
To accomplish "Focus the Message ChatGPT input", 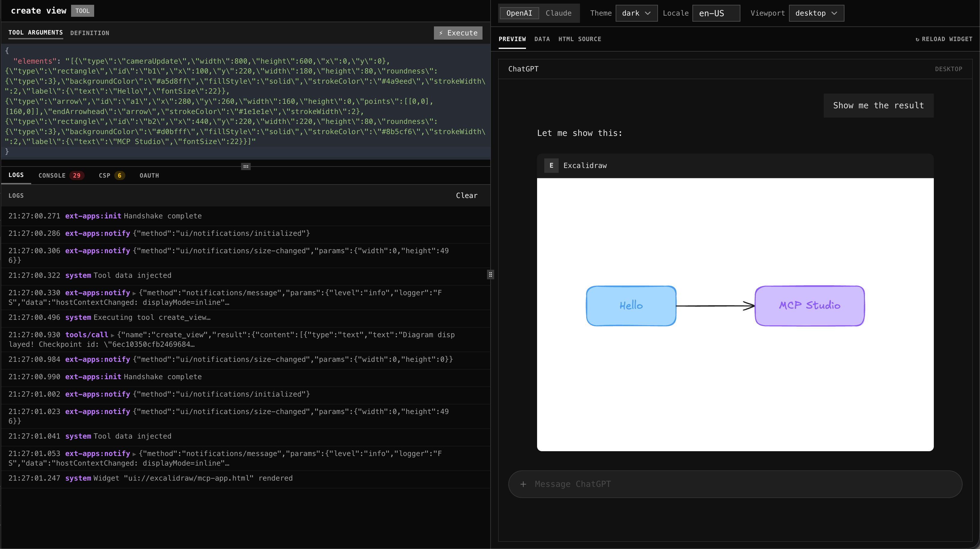I will click(x=735, y=484).
